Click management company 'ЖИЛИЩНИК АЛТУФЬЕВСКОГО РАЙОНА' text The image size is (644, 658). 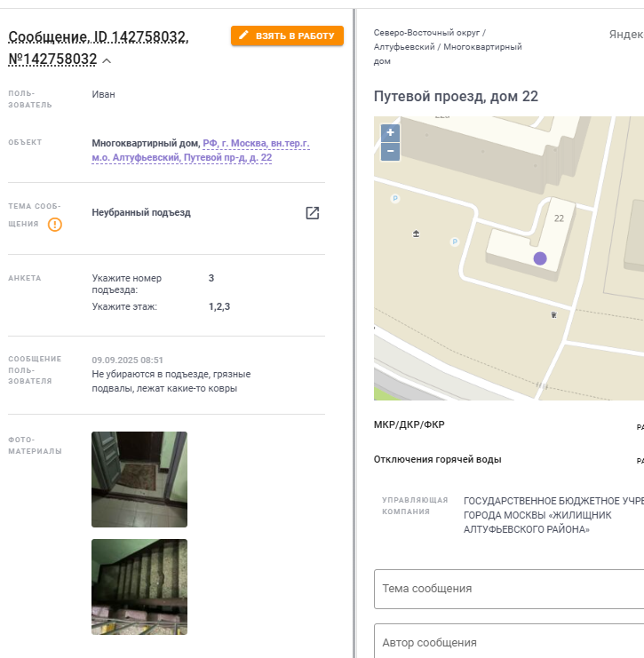pos(537,522)
